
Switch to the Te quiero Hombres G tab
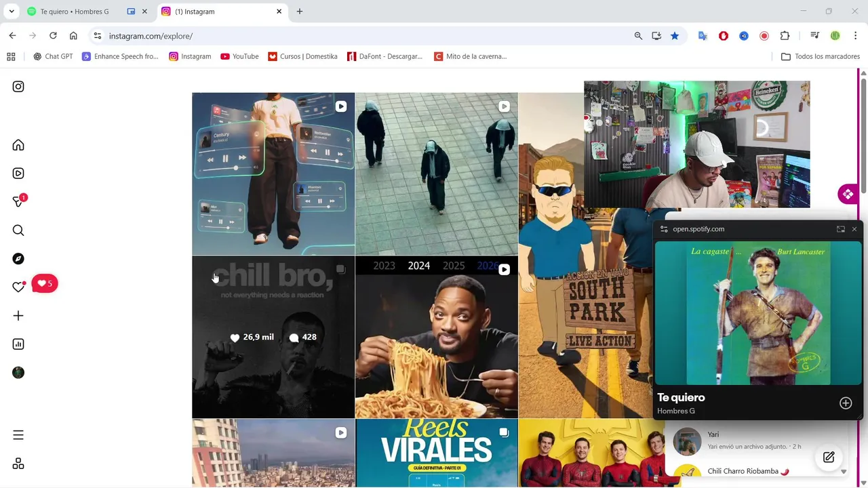click(74, 12)
